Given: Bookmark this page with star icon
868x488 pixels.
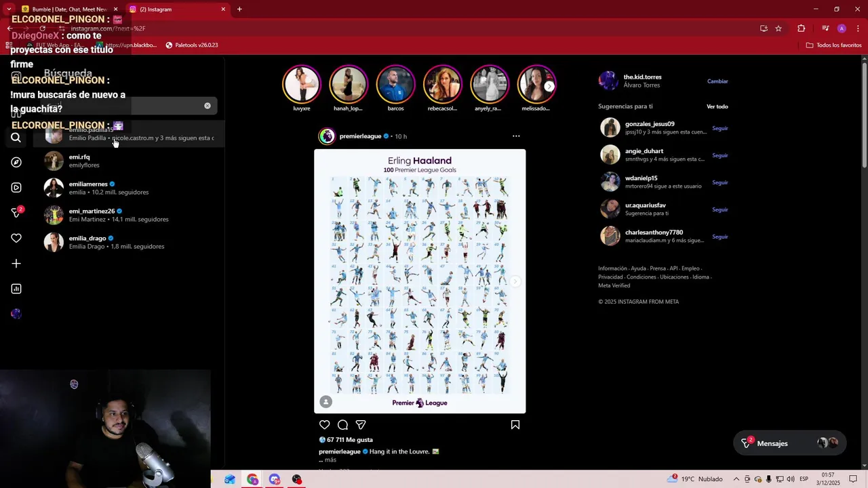Looking at the screenshot, I should point(778,28).
